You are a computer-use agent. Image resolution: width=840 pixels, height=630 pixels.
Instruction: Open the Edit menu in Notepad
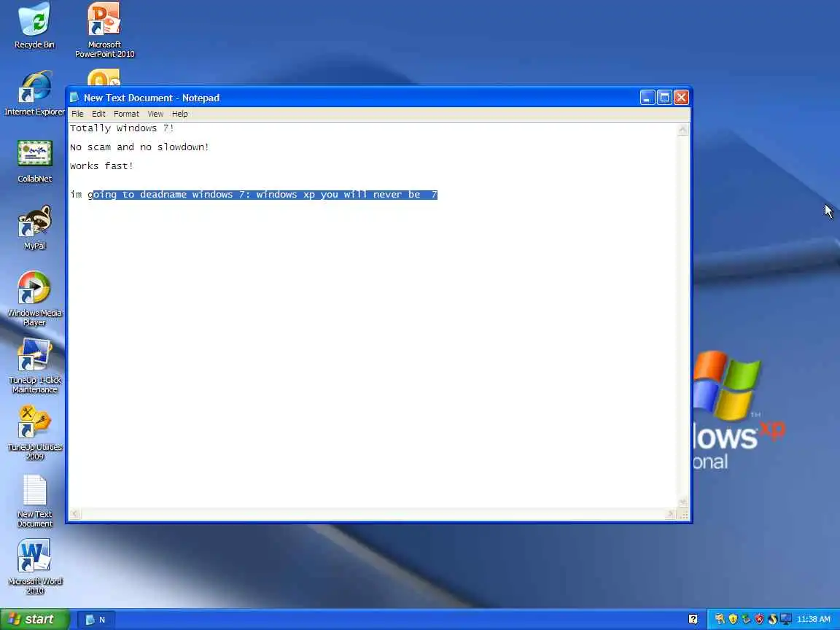pos(98,114)
